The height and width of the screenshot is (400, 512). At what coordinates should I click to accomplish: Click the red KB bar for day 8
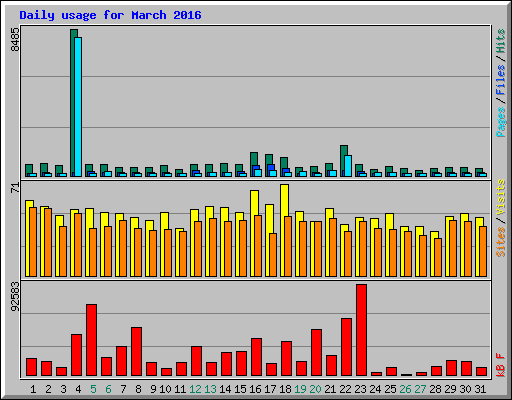click(x=136, y=351)
